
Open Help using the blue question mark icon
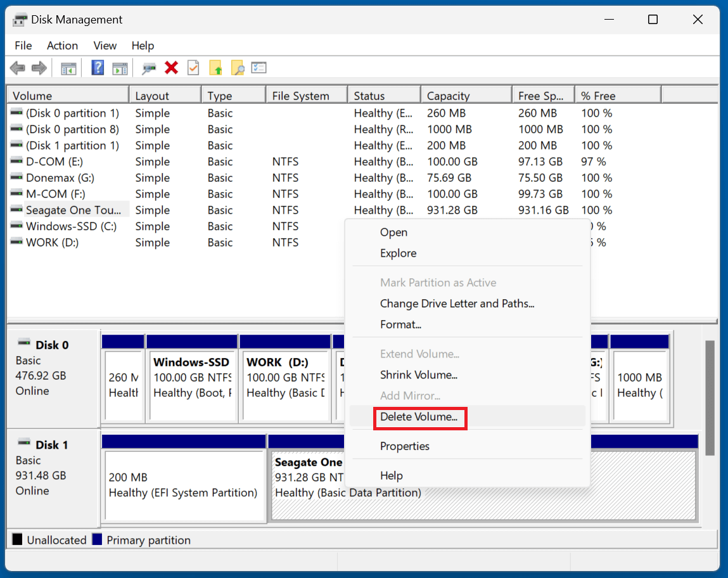[x=97, y=67]
